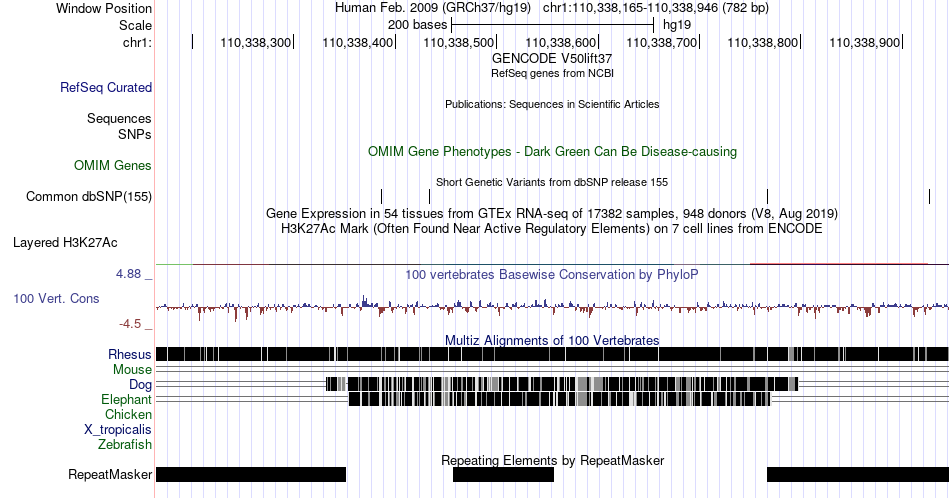Click the leftmost RepeatMasker repeat block

point(251,474)
